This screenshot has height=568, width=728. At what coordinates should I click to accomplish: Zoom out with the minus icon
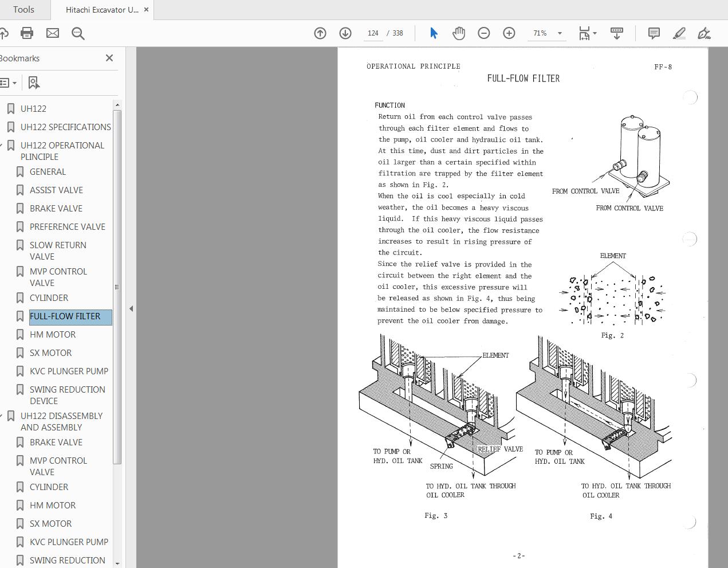click(x=484, y=33)
